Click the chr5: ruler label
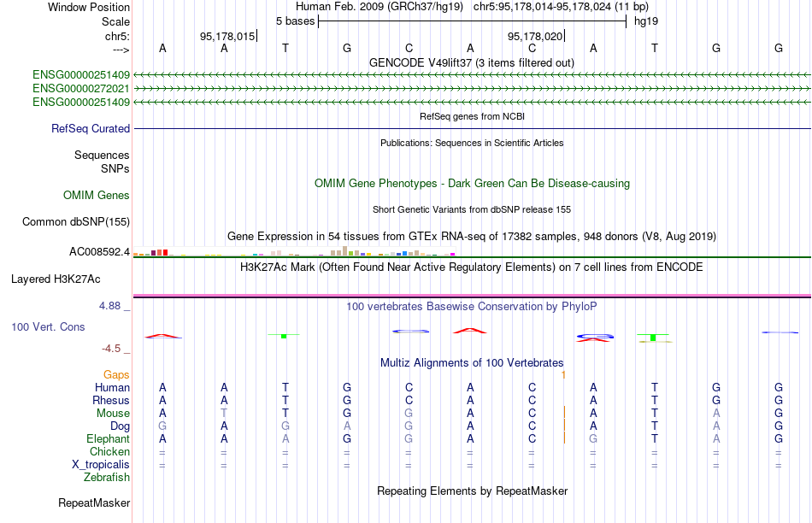The width and height of the screenshot is (812, 523). (x=117, y=36)
